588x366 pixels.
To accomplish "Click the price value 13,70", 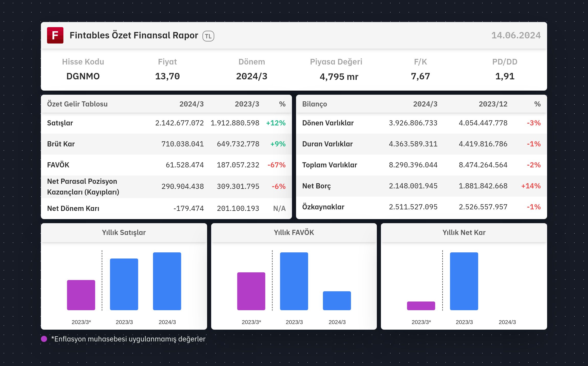I will click(x=167, y=76).
